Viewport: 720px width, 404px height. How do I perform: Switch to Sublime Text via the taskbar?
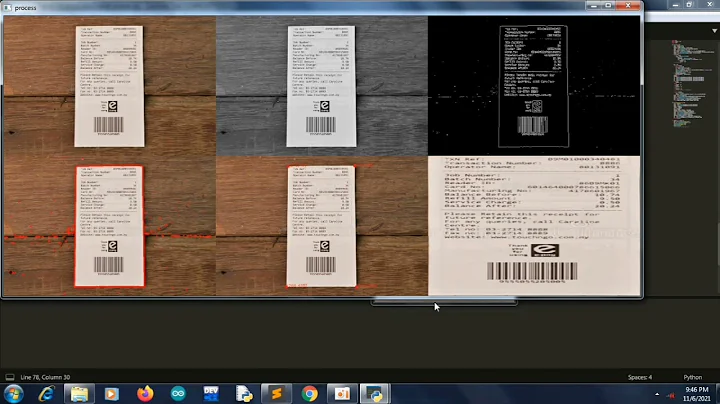[x=276, y=394]
